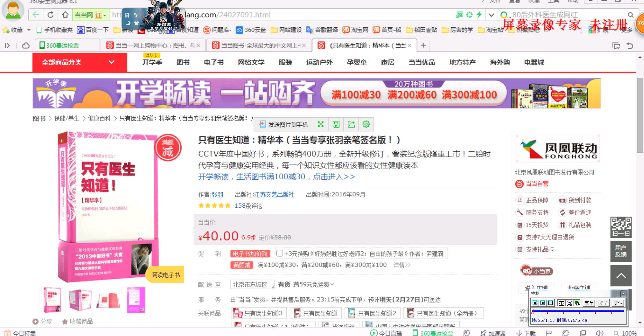Fast-forward playback in the 控制 panel

point(550,303)
